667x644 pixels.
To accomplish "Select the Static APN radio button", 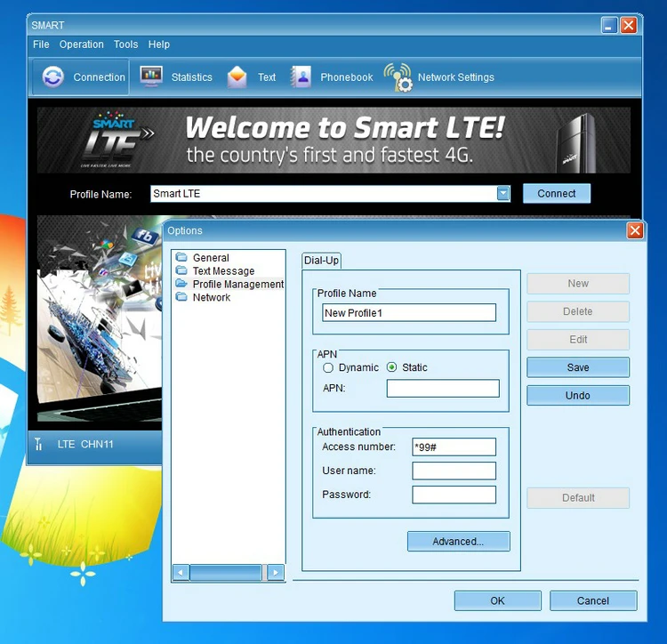I will pos(392,367).
